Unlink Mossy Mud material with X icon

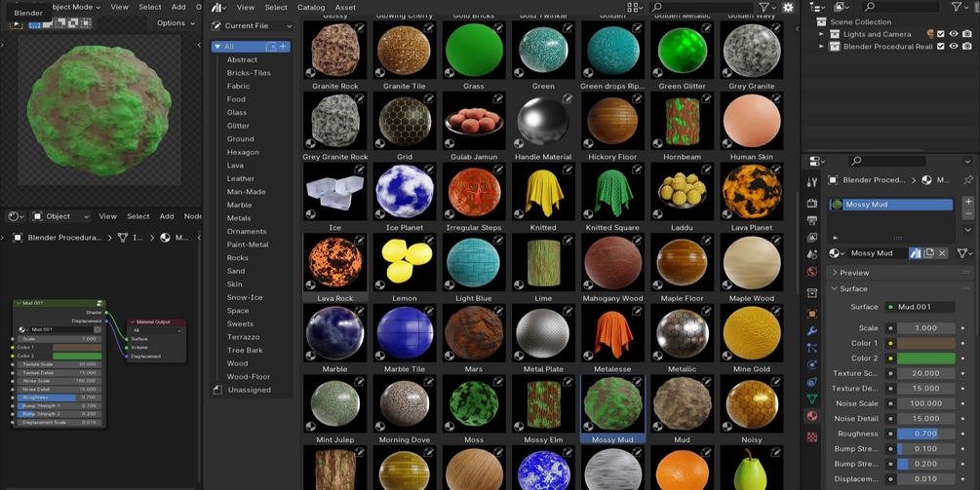coord(942,253)
